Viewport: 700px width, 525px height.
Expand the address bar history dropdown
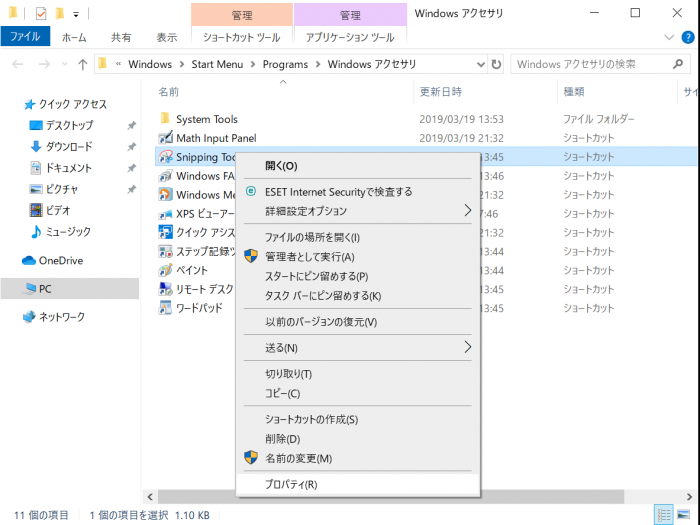[x=480, y=64]
